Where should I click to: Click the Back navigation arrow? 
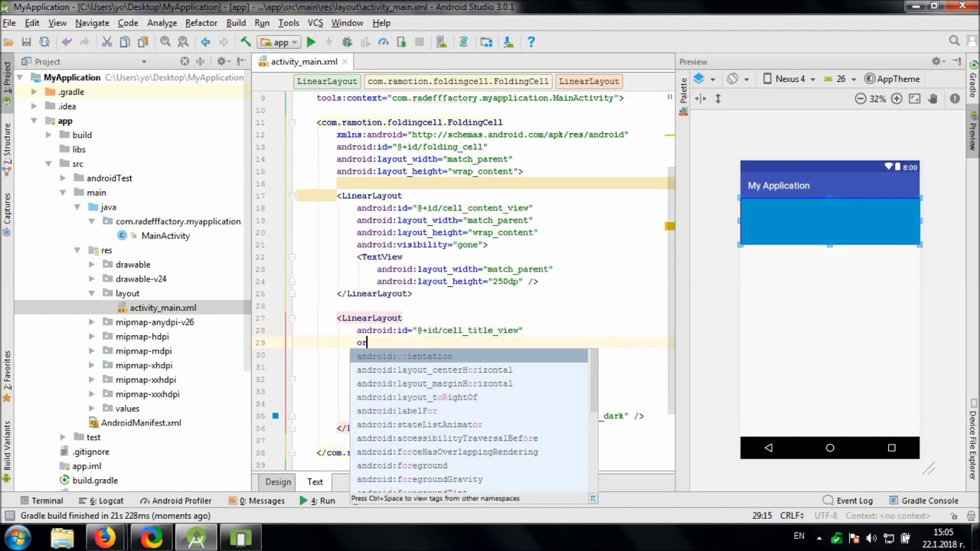pyautogui.click(x=205, y=42)
